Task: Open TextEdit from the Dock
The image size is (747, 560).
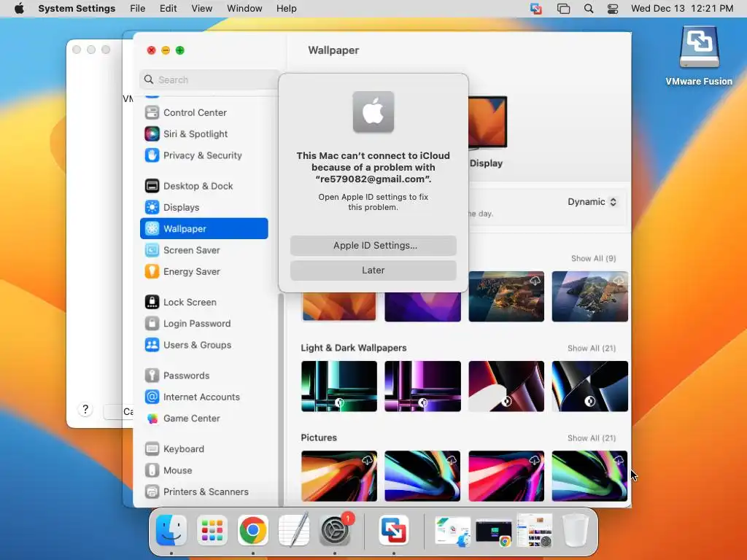Action: coord(294,529)
